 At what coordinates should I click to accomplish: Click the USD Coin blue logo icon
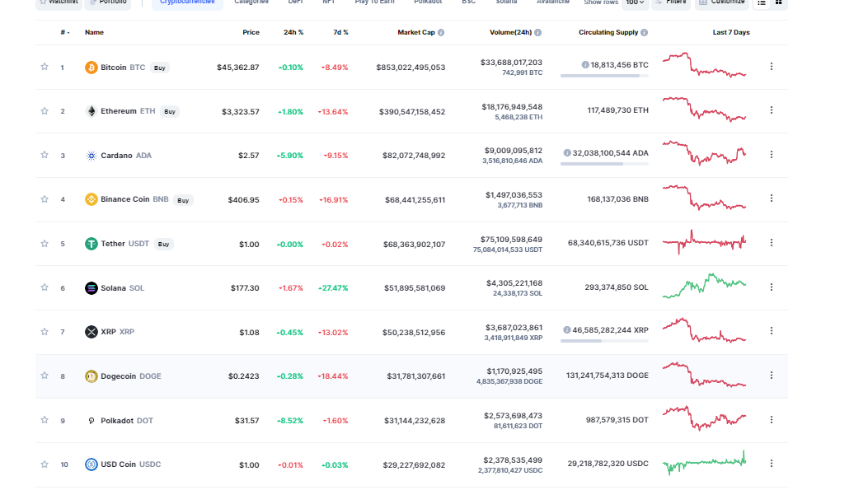(x=91, y=464)
